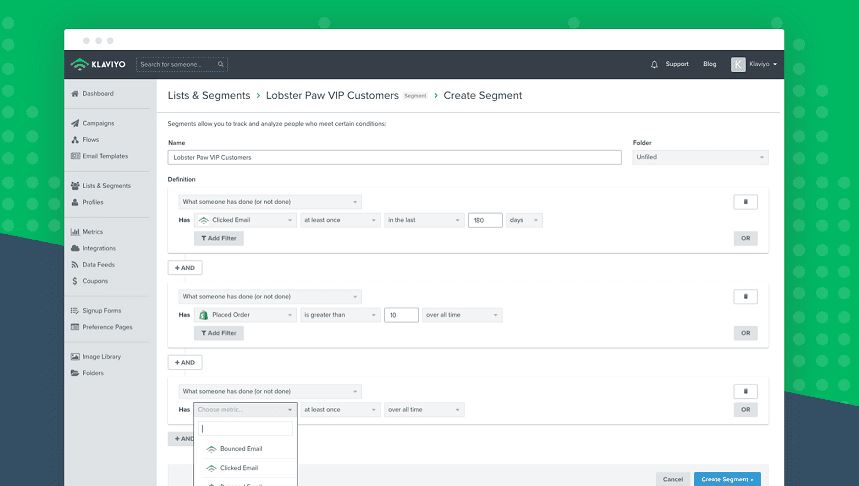This screenshot has width=859, height=486.
Task: Open Signup Forms in sidebar
Action: [x=102, y=311]
